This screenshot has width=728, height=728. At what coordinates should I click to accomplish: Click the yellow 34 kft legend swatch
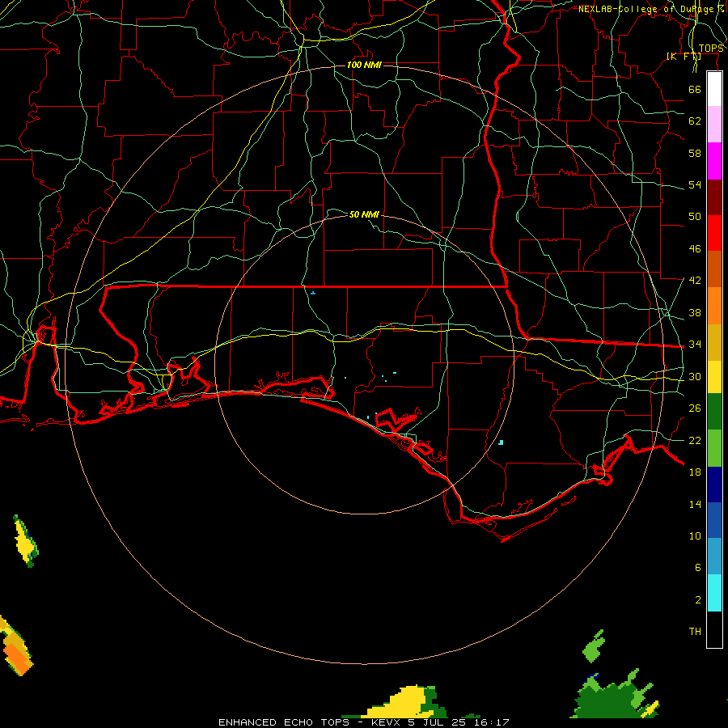pyautogui.click(x=714, y=377)
